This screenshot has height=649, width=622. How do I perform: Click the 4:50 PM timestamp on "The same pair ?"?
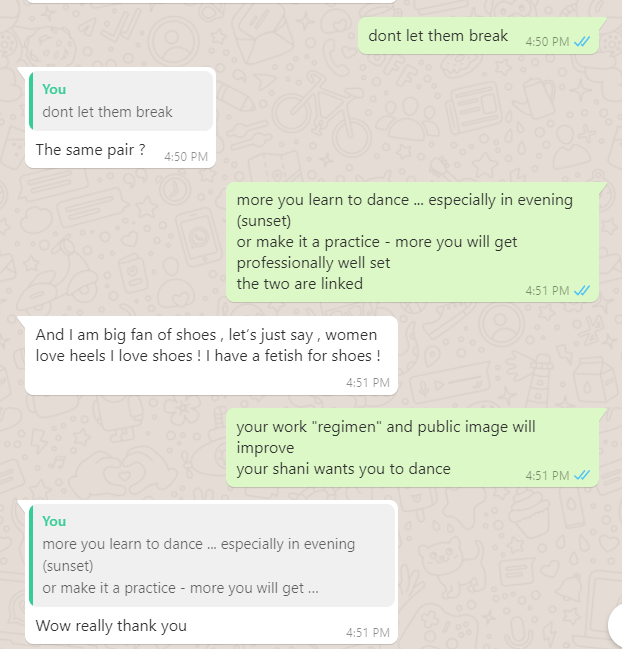(186, 157)
